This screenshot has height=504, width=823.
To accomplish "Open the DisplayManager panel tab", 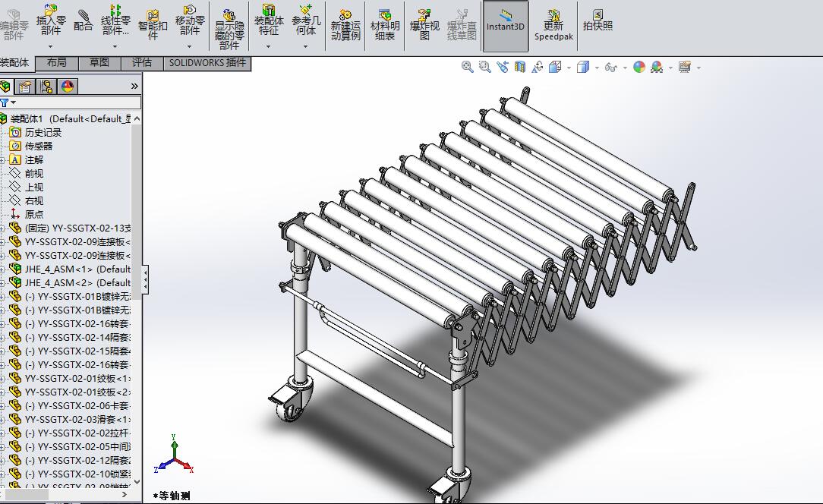I will click(68, 86).
